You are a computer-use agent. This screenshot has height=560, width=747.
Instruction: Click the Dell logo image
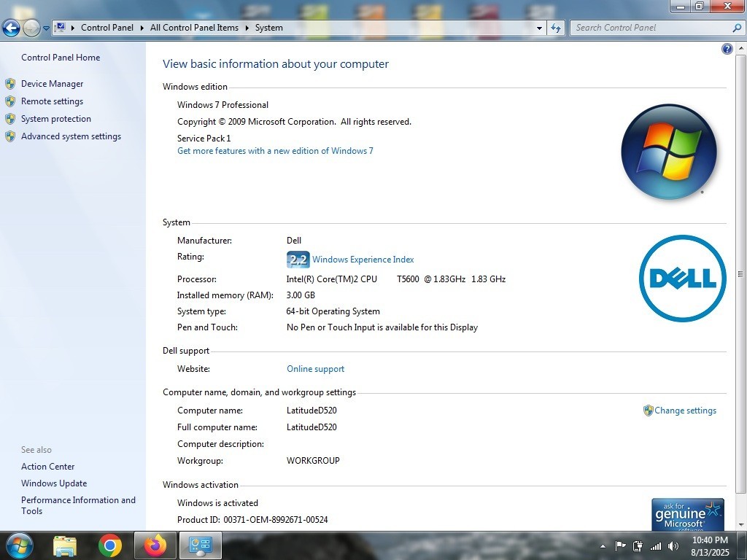tap(682, 279)
